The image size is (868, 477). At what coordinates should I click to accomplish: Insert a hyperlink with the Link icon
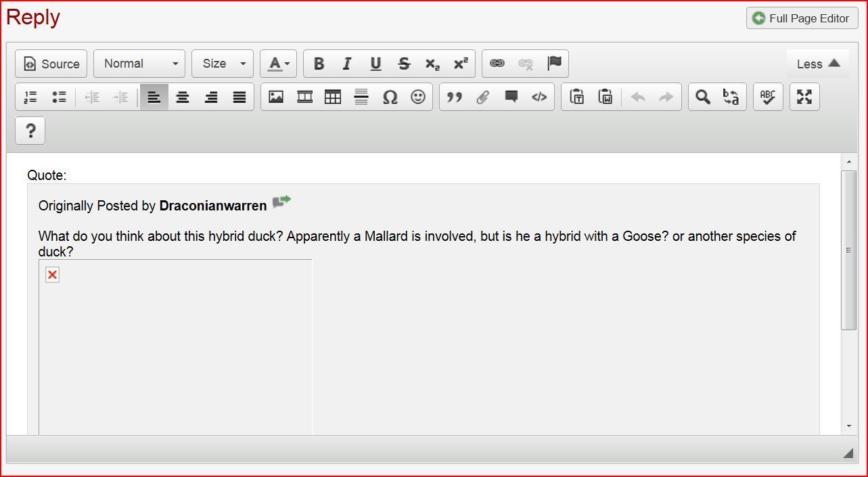[497, 64]
